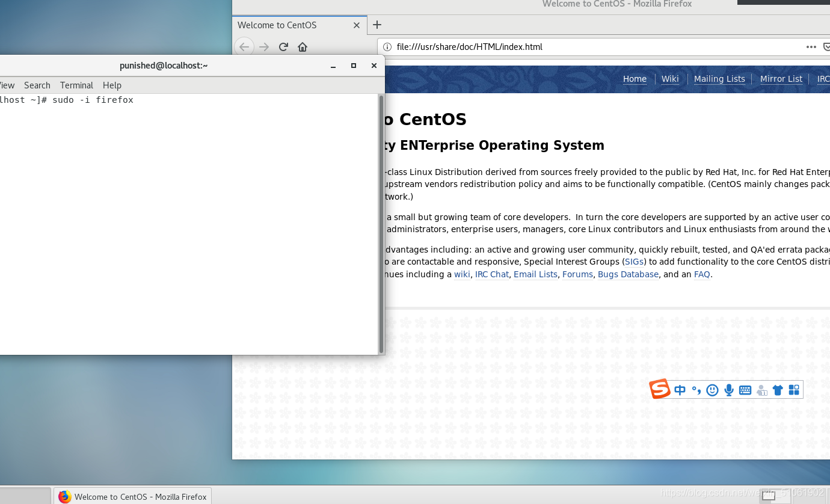Image resolution: width=830 pixels, height=504 pixels.
Task: Open the terminal Search menu
Action: pos(37,85)
